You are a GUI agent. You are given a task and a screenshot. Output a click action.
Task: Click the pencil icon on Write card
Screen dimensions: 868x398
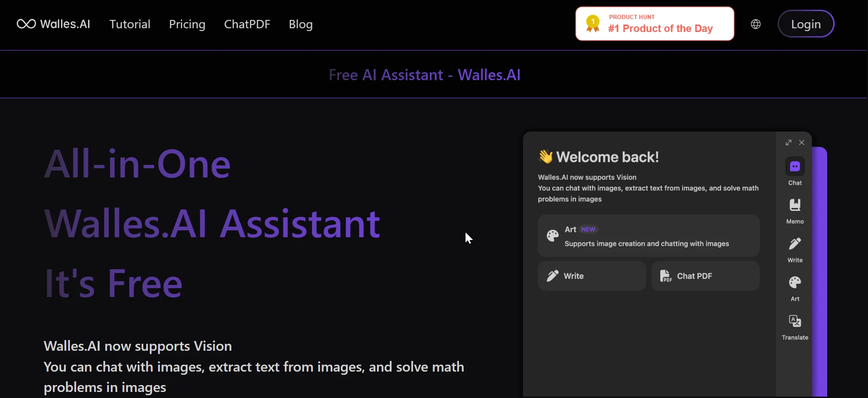(553, 276)
